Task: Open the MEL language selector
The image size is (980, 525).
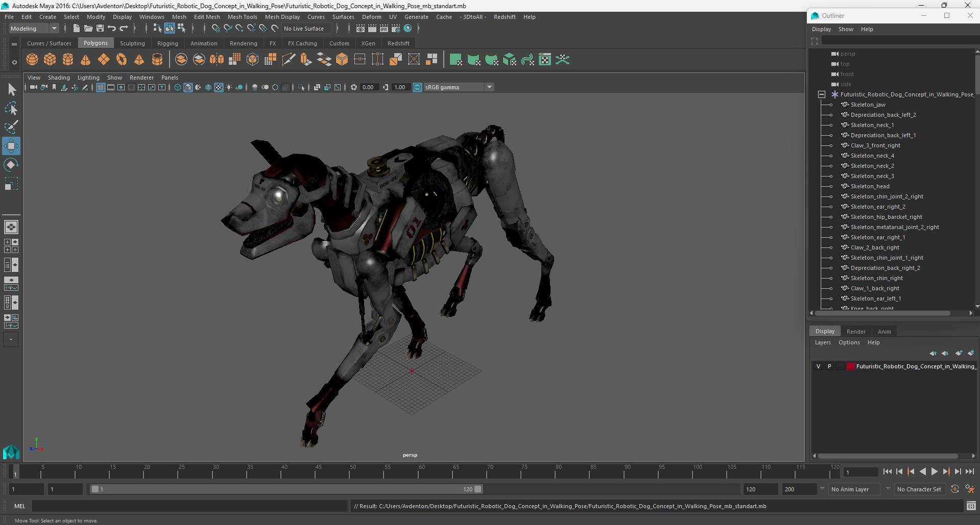Action: pyautogui.click(x=19, y=506)
